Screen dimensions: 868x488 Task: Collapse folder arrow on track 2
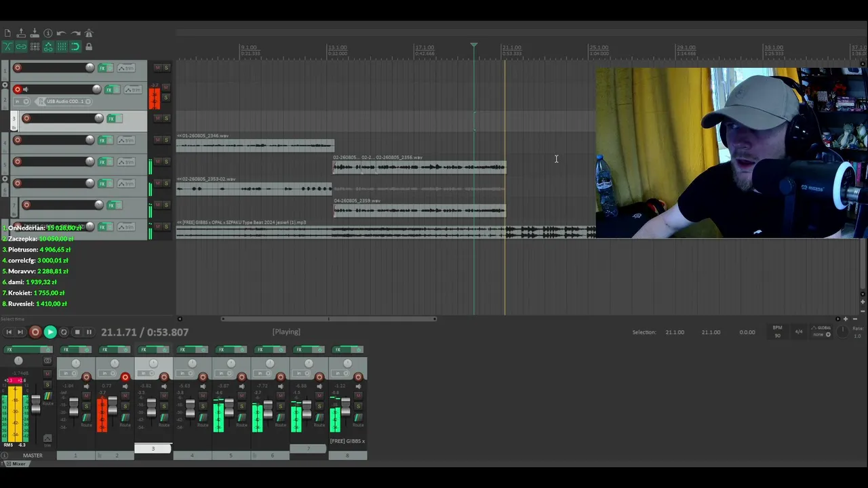point(5,86)
